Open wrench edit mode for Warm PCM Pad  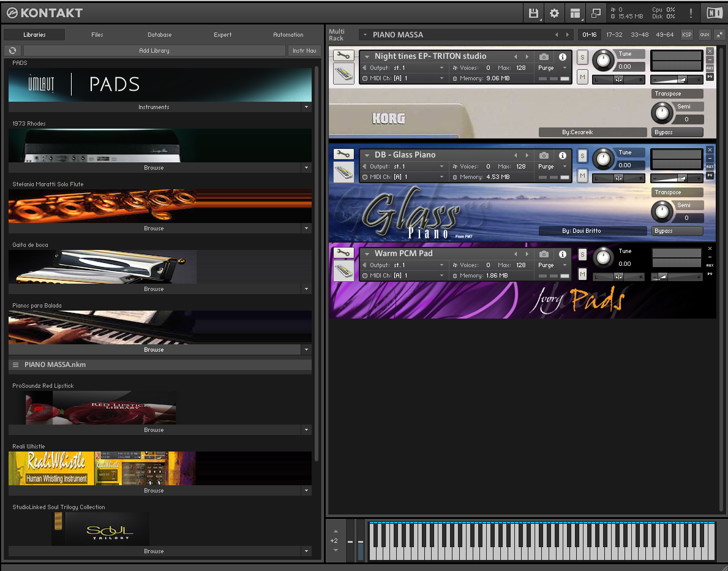[x=343, y=253]
